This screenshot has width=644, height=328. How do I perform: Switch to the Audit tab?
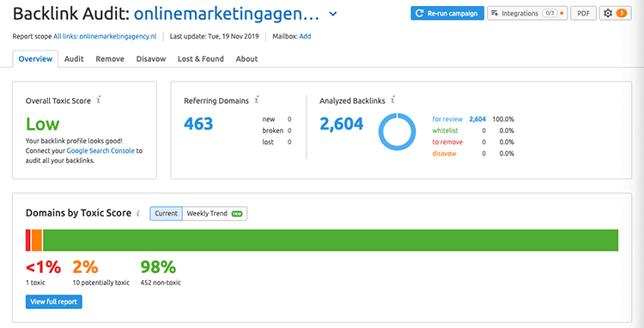74,58
